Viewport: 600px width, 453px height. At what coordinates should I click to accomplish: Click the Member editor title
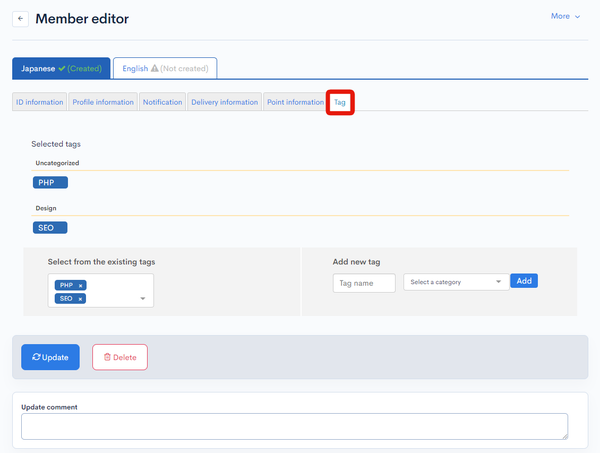point(82,19)
